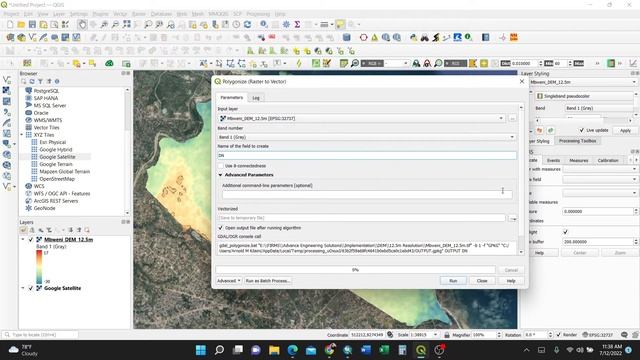The height and width of the screenshot is (360, 640).
Task: Click the orange plugin icon in toolbar
Action: tap(514, 38)
